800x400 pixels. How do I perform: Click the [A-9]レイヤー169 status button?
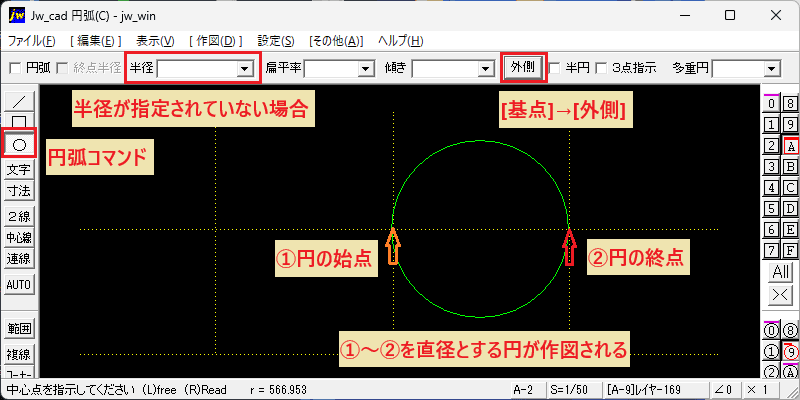point(656,390)
